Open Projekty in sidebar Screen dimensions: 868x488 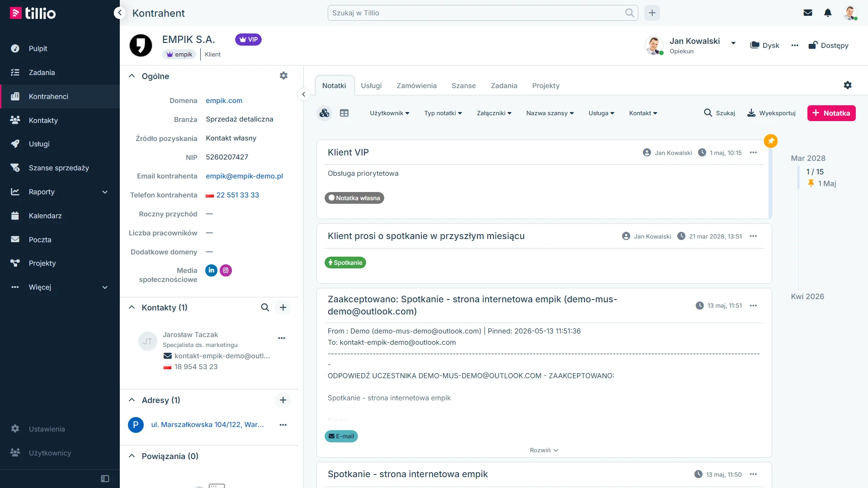(x=42, y=263)
